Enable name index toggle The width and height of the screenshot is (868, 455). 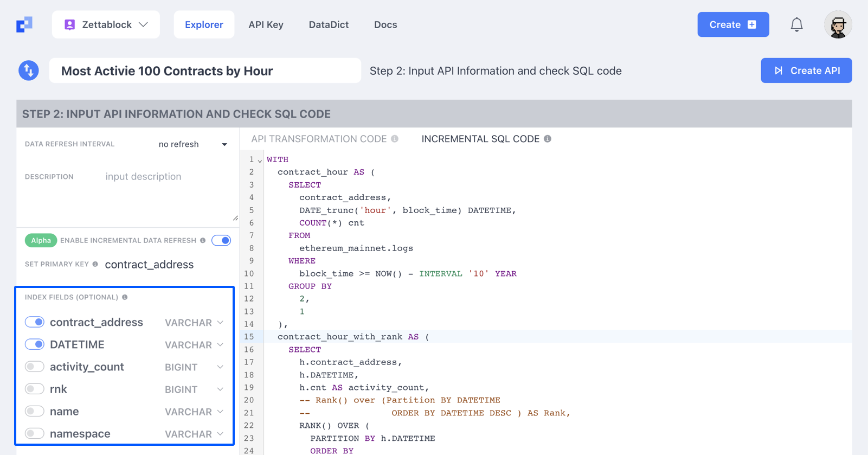35,411
